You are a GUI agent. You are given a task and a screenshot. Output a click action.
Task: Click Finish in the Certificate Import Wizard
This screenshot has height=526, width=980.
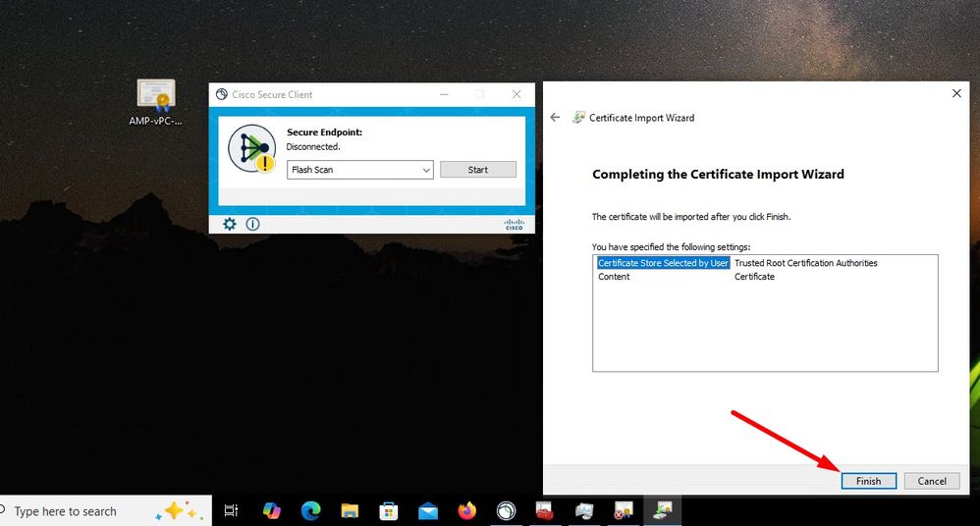click(x=868, y=481)
